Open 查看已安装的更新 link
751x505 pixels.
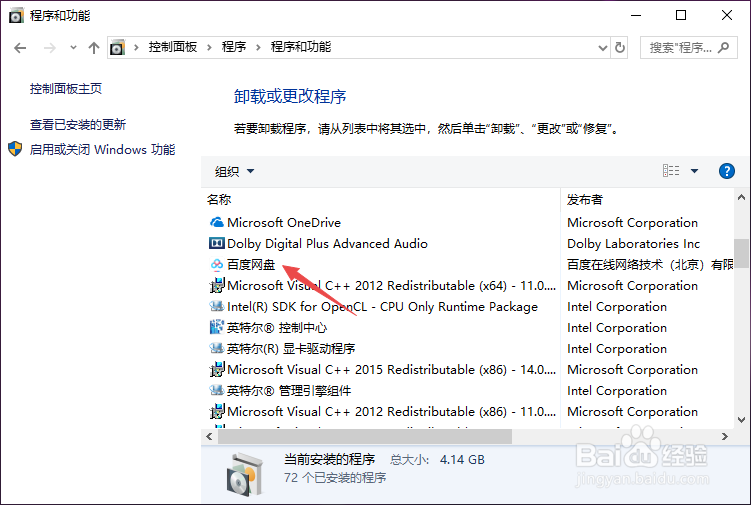(x=78, y=125)
